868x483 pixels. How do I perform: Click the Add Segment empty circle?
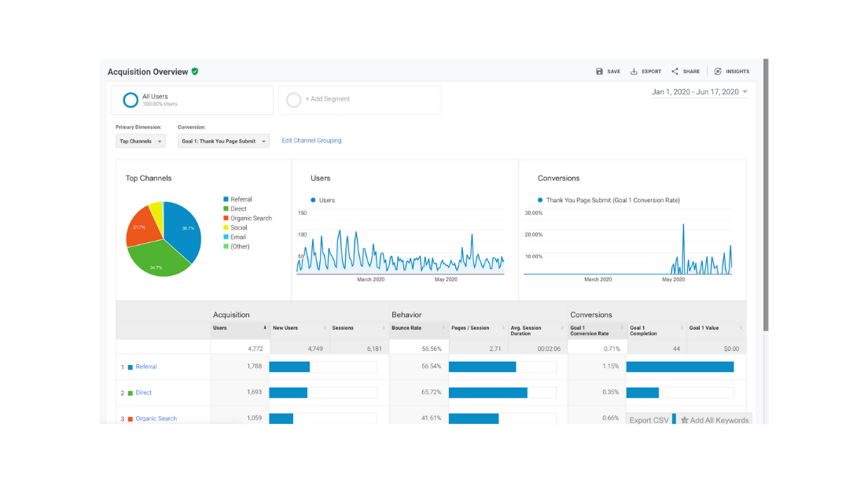293,100
